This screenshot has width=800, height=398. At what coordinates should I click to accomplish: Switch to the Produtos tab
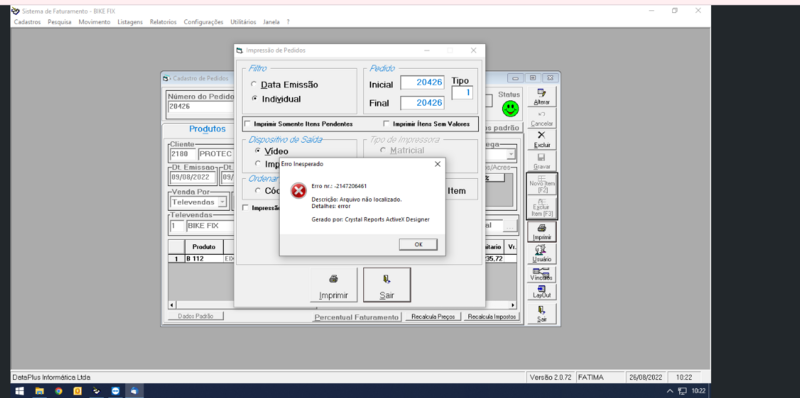coord(207,129)
